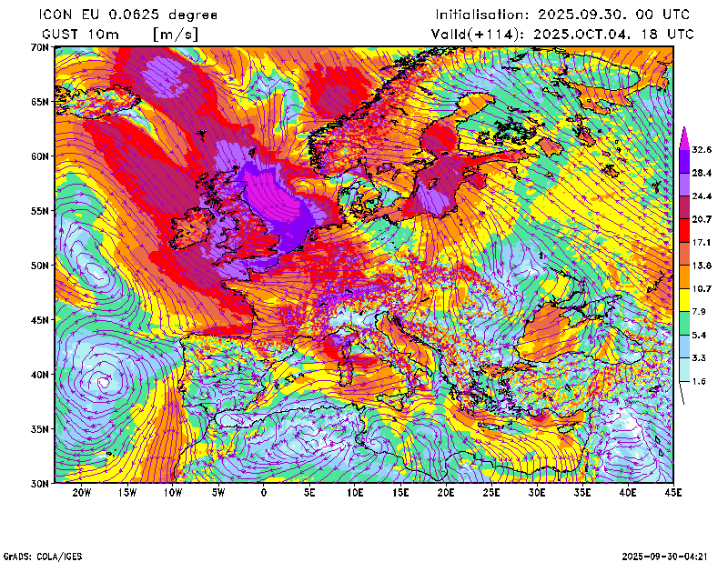Image resolution: width=728 pixels, height=562 pixels.
Task: Click the 45E longitude axis label
Action: [673, 493]
